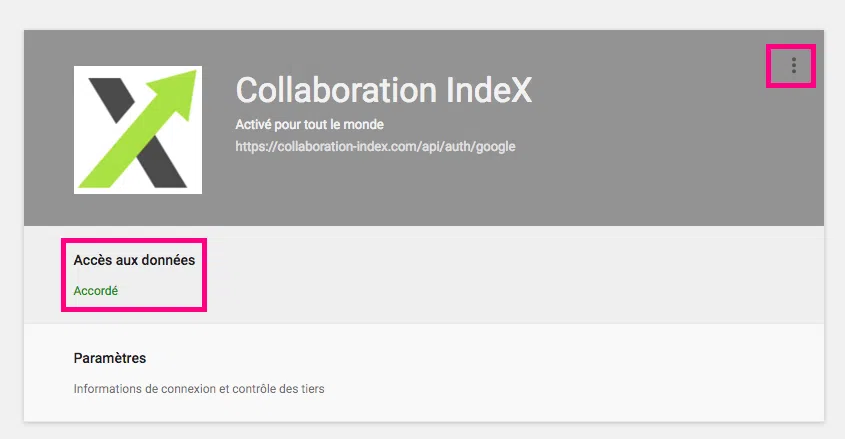
Task: Click the Activé pour tout le monde status
Action: coord(309,124)
